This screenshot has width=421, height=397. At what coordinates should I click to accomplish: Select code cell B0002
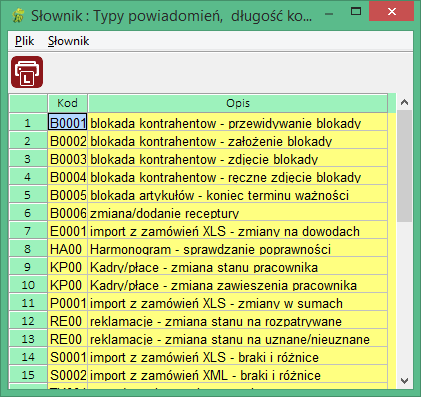coord(68,141)
